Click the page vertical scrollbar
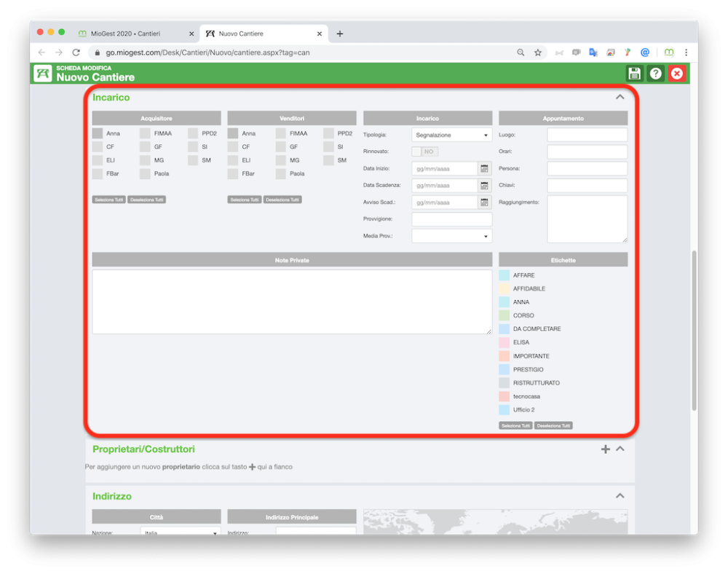Screen dimensions: 728x574 [694, 330]
